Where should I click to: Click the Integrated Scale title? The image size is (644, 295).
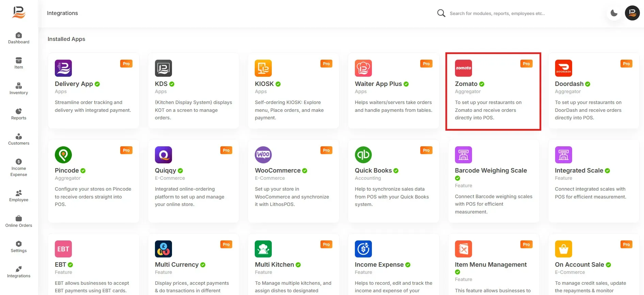click(579, 171)
